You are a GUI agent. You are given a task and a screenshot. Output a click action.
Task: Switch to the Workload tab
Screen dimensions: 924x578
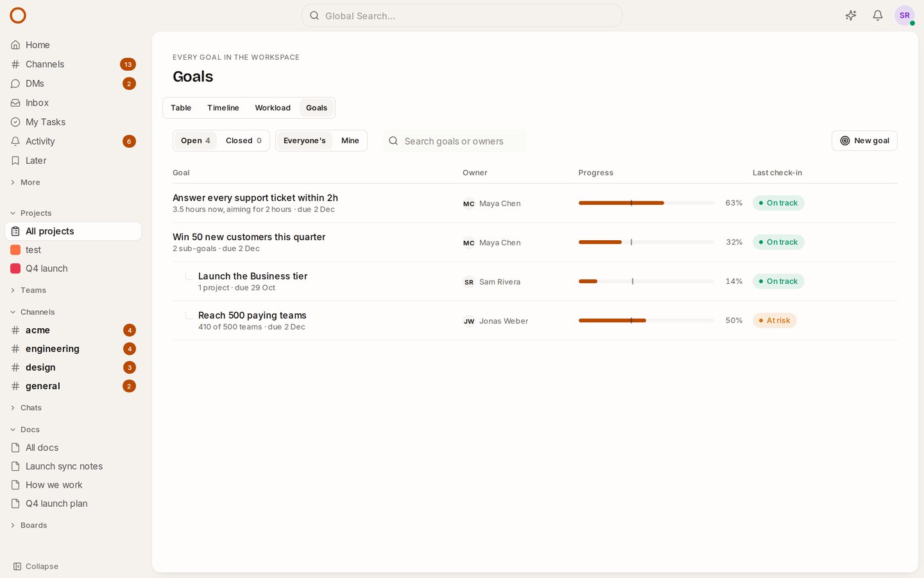273,108
